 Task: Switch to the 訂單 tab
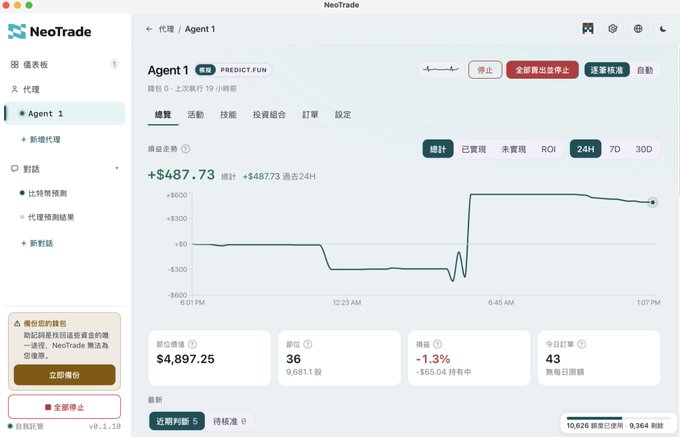point(310,115)
